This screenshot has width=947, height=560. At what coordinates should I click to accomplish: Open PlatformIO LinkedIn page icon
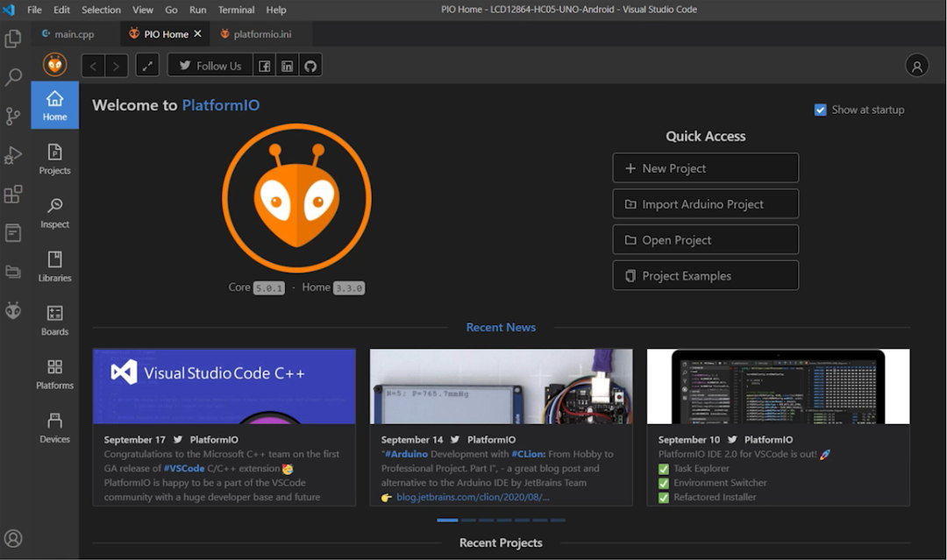click(x=288, y=66)
